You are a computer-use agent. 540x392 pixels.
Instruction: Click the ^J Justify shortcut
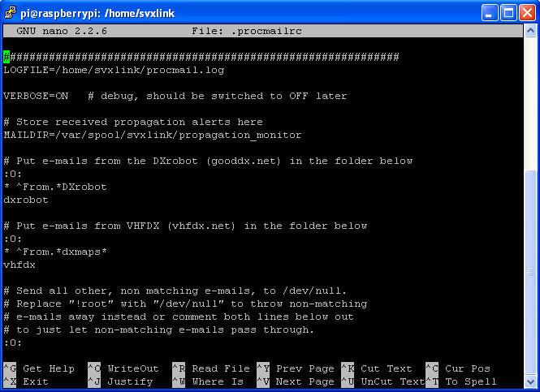point(120,381)
